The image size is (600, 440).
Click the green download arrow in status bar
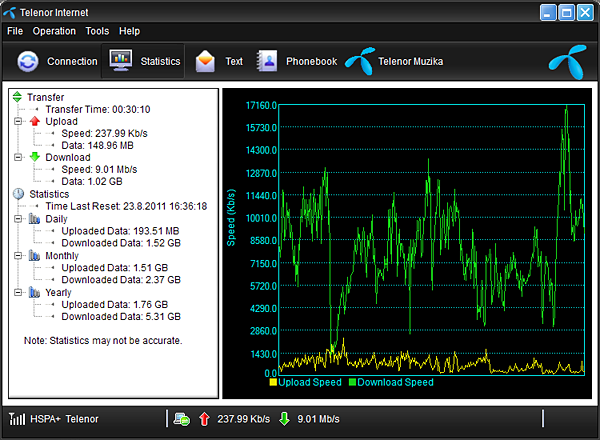pyautogui.click(x=284, y=419)
